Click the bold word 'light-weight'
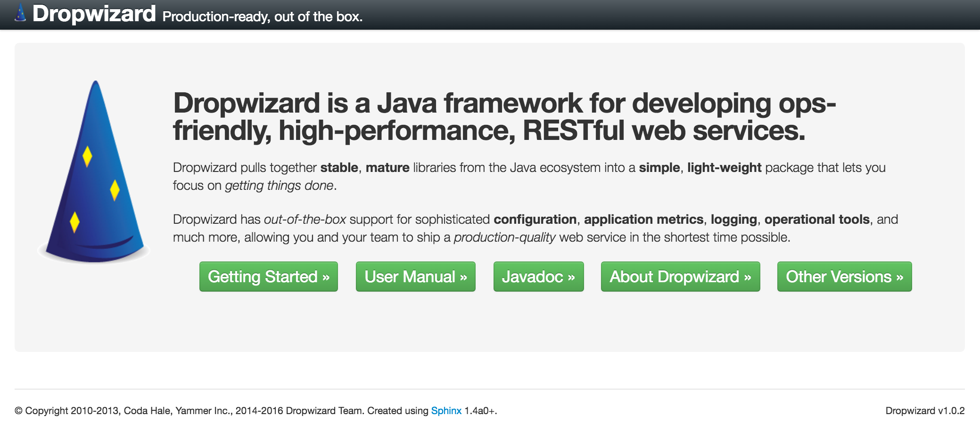Screen dimensions: 980x424 [x=724, y=168]
